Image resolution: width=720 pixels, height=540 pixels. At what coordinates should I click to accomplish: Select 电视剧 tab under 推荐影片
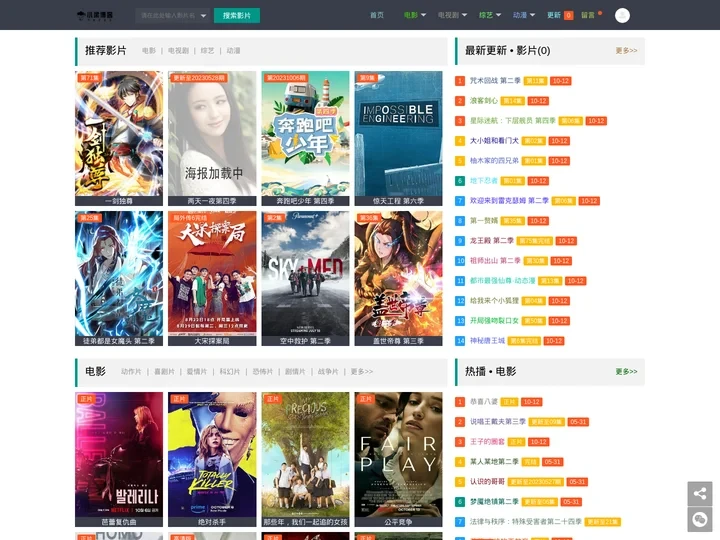178,51
